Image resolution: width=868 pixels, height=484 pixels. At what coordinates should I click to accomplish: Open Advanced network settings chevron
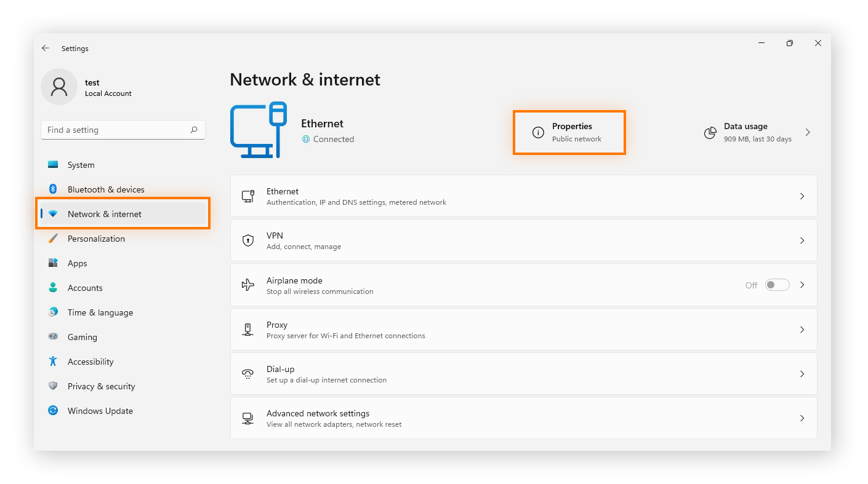point(802,418)
